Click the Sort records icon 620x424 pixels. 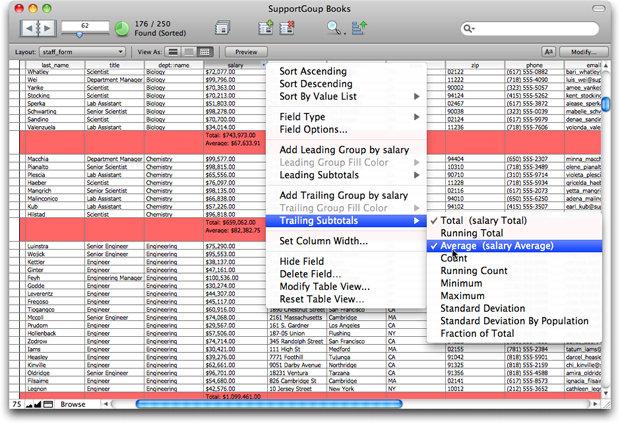point(359,28)
